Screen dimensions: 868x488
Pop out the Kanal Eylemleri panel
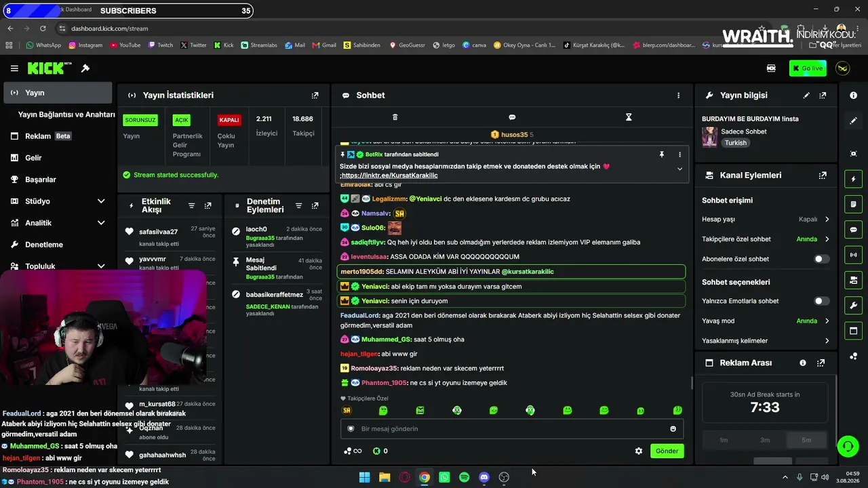pos(823,176)
